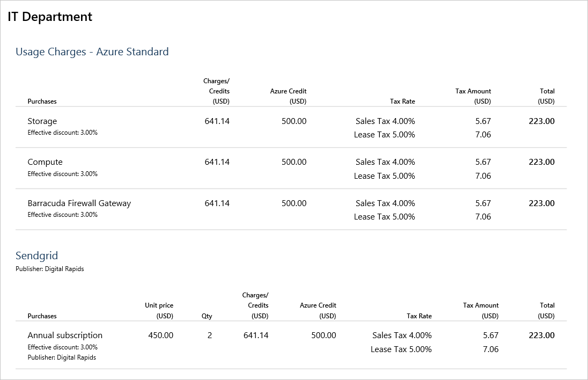Click Sales Tax 4.00% on the Storage row
588x380 pixels.
(x=384, y=121)
